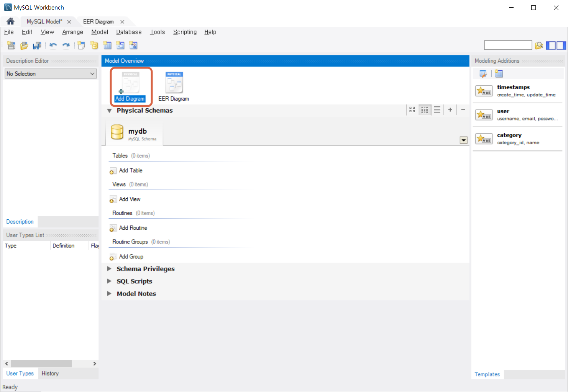Screen dimensions: 568x392
Task: Open the mydb schema dropdown arrow
Action: (463, 140)
